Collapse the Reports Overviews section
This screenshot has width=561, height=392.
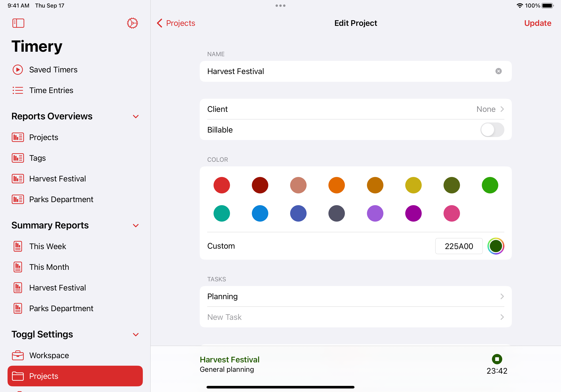136,117
